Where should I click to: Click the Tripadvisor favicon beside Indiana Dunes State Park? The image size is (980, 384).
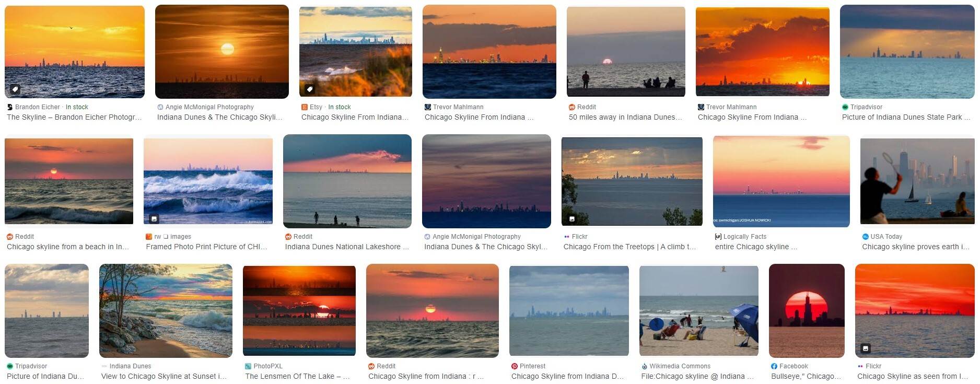[845, 107]
